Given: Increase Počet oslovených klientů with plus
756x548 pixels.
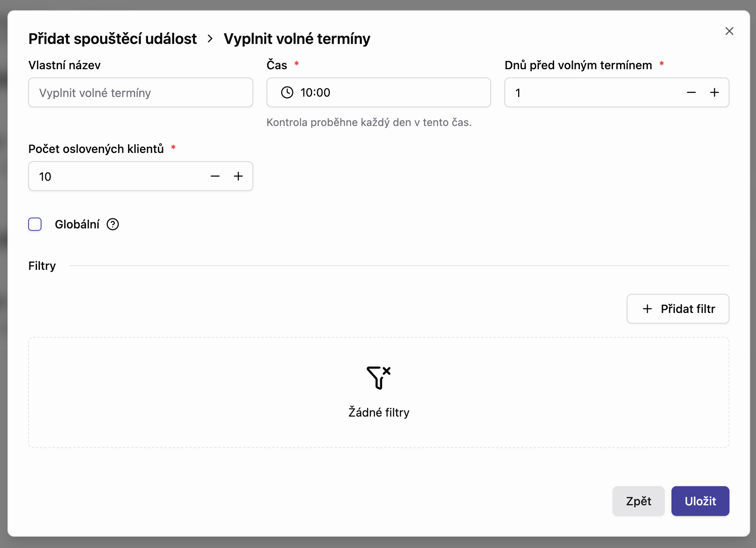Looking at the screenshot, I should [x=238, y=176].
